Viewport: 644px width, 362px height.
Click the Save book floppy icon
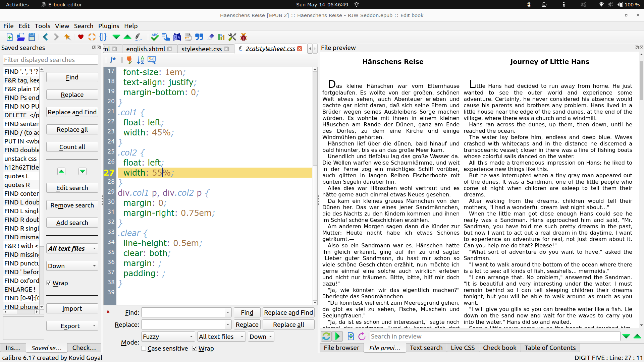click(32, 37)
